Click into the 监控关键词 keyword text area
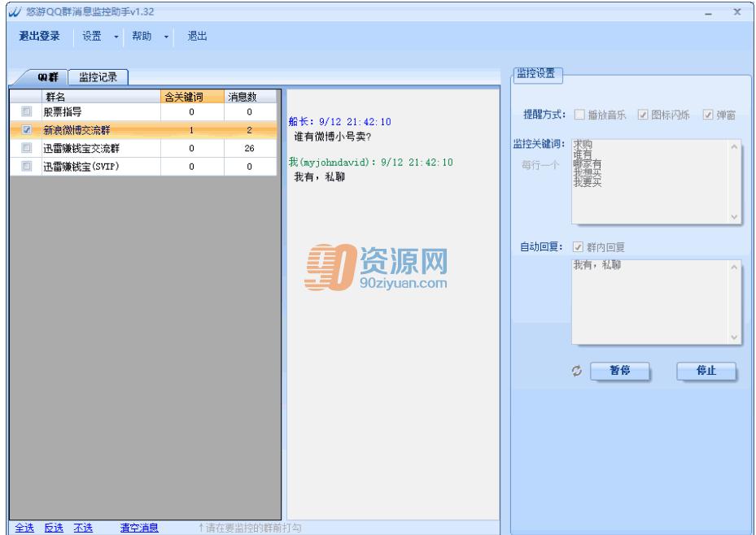The height and width of the screenshot is (535, 756). pos(656,181)
